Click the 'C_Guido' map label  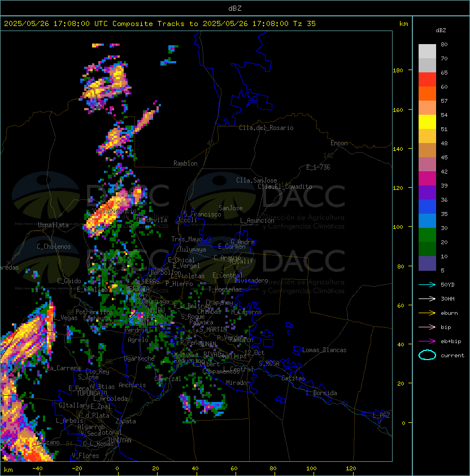[69, 281]
